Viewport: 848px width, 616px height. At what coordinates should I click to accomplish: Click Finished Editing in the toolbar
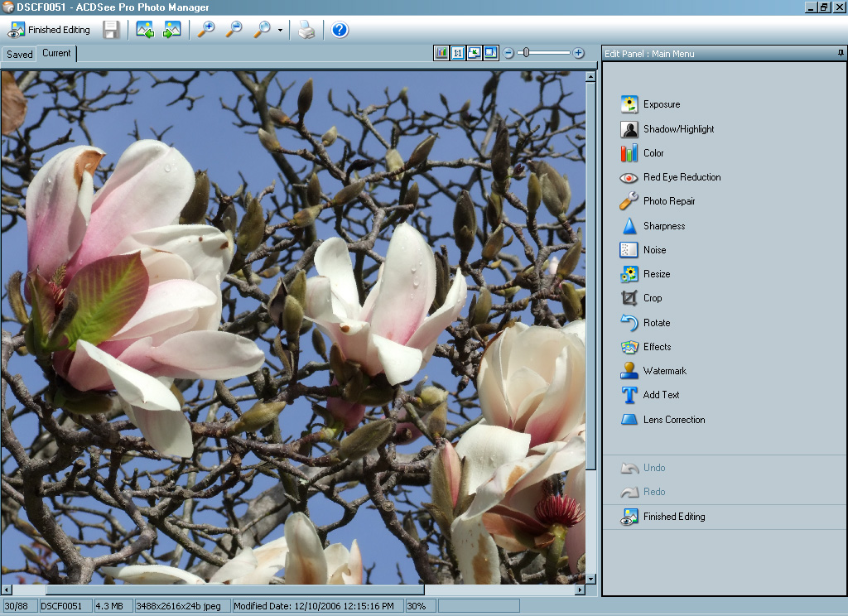(50, 31)
